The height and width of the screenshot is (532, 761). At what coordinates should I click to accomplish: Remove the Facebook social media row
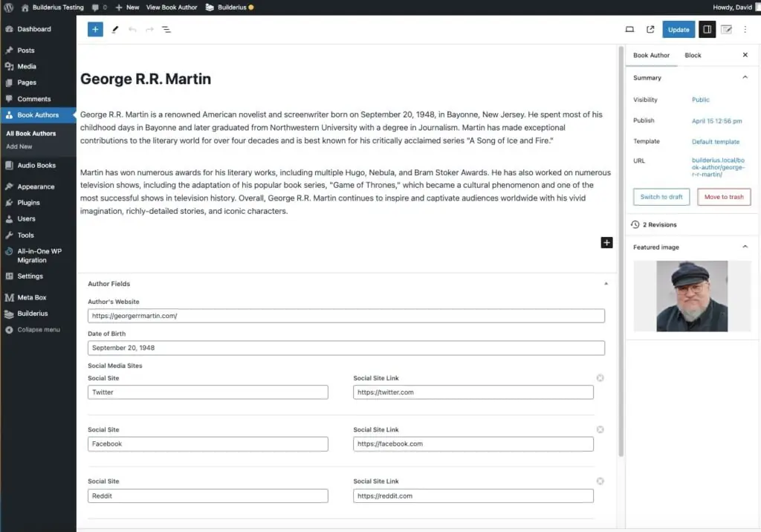click(600, 429)
